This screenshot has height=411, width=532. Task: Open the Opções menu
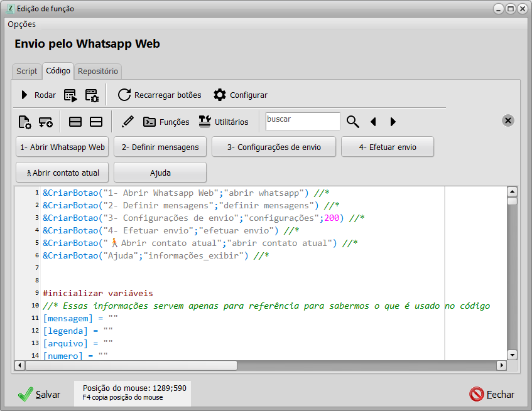tap(22, 24)
